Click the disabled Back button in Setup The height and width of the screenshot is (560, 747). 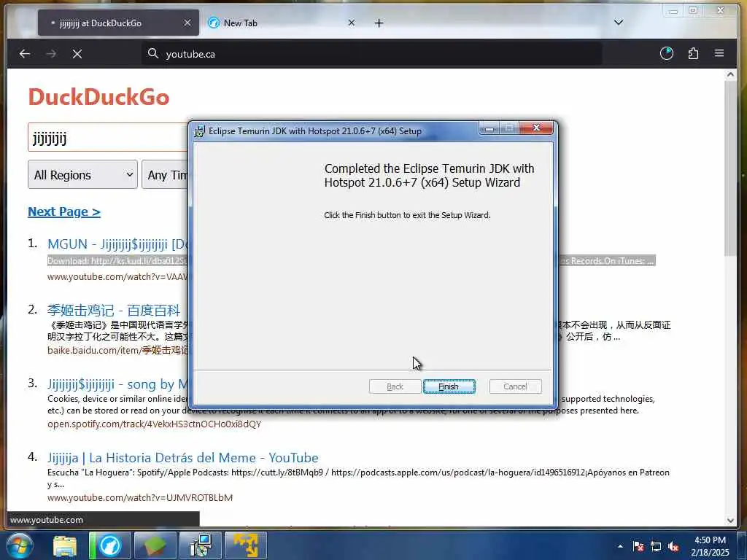395,386
